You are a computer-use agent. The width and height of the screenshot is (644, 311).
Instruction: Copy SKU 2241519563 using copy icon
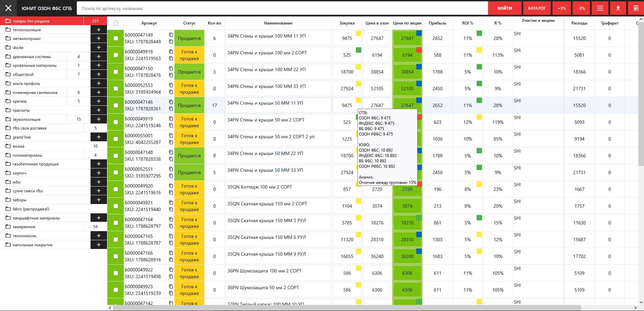click(x=171, y=58)
